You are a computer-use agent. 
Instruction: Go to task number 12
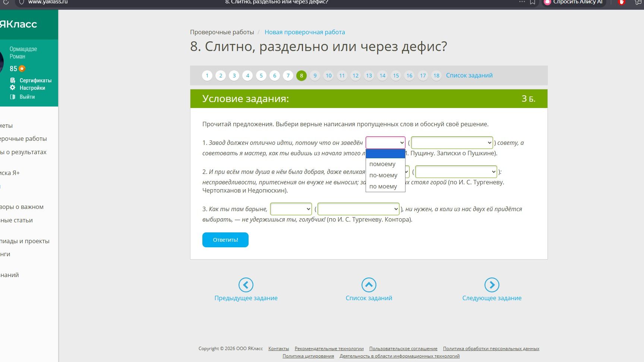(356, 76)
